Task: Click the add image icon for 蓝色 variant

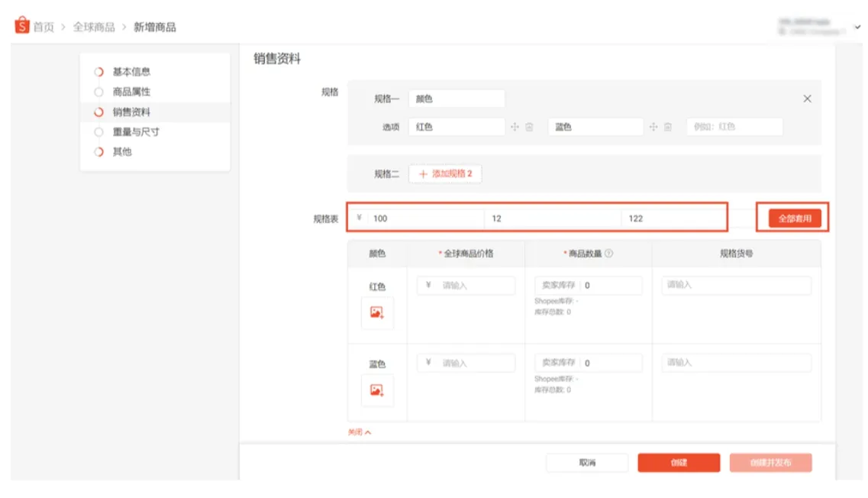Action: pyautogui.click(x=376, y=390)
